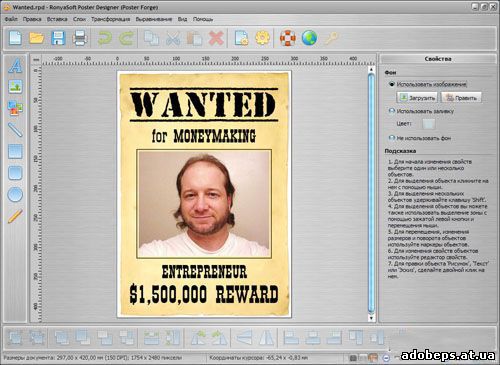Click the Save floppy disk icon
Image resolution: width=500 pixels, height=365 pixels.
[x=58, y=38]
